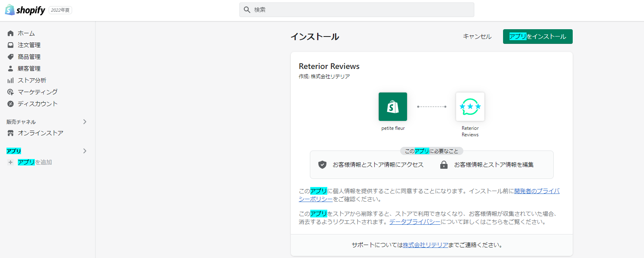
Task: Click the discount percent badge icon
Action: tap(11, 104)
